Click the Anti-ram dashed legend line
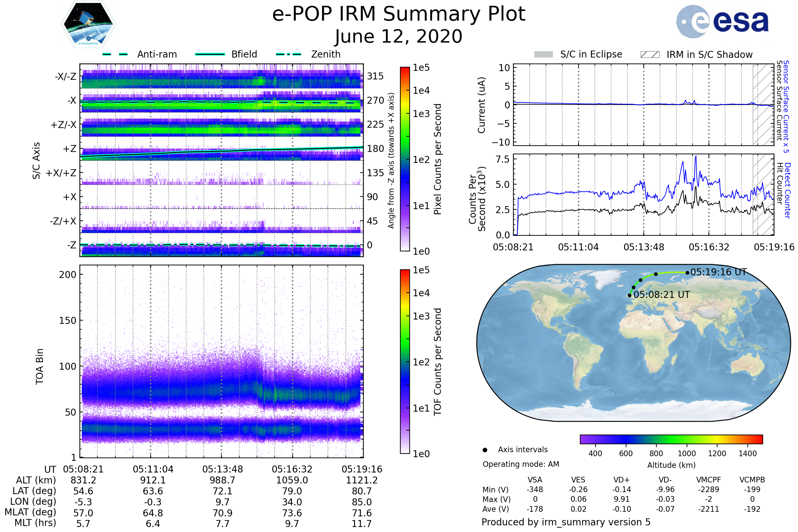798x532 pixels. pos(115,54)
